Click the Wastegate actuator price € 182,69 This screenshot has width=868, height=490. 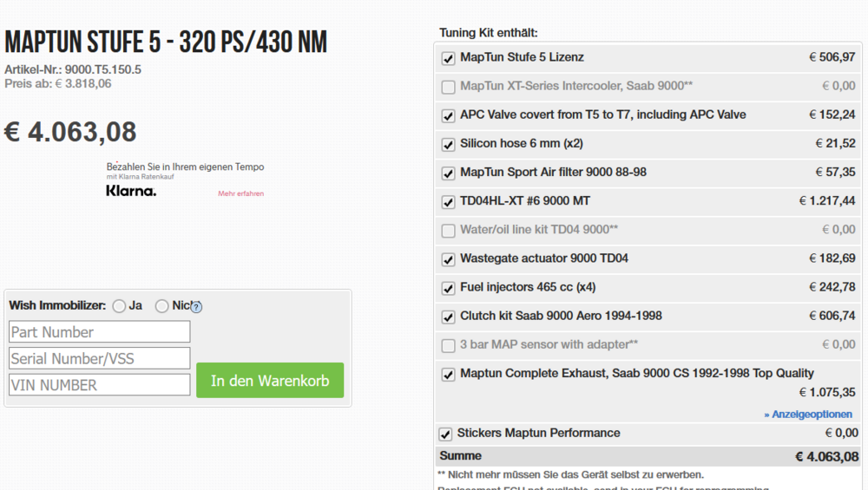(832, 258)
